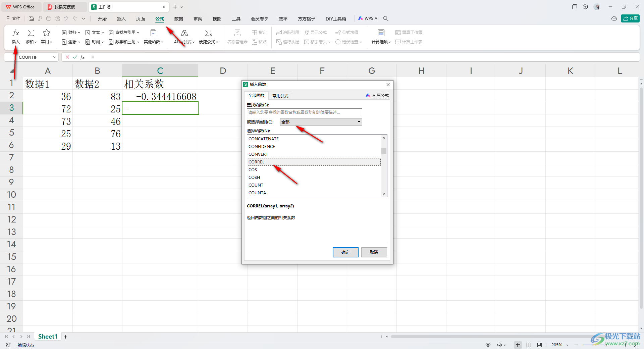644x349 pixels.
Task: Open the 数据 ribbon tab
Action: pos(179,19)
